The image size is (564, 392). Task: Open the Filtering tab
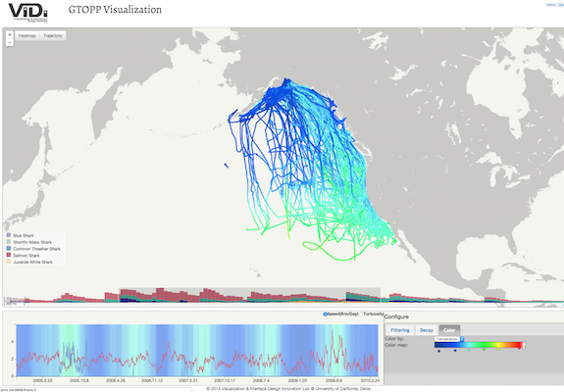(400, 330)
